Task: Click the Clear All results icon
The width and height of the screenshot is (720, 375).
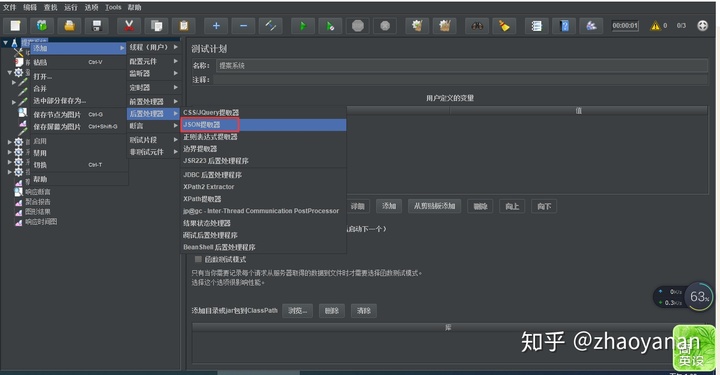Action: click(444, 26)
